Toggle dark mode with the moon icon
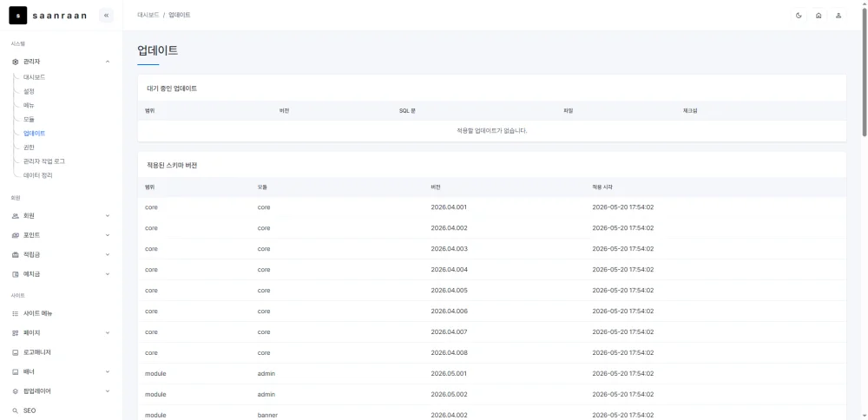 click(799, 16)
